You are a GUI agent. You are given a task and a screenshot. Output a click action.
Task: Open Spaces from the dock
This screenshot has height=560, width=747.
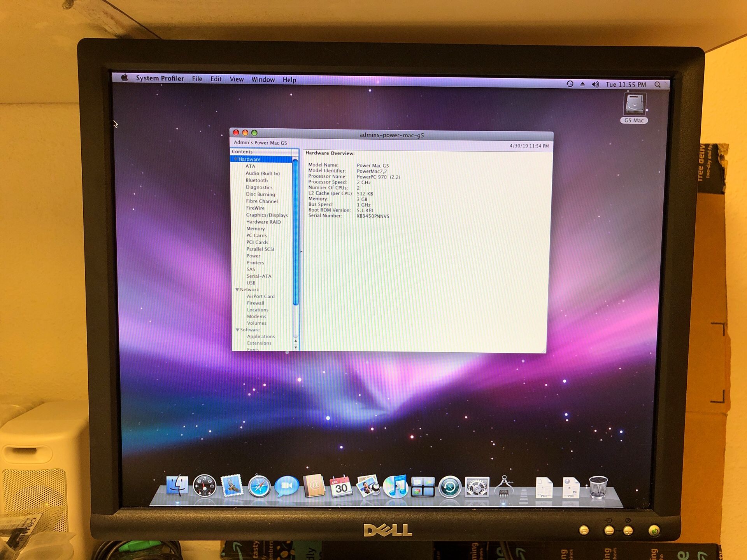(x=423, y=487)
